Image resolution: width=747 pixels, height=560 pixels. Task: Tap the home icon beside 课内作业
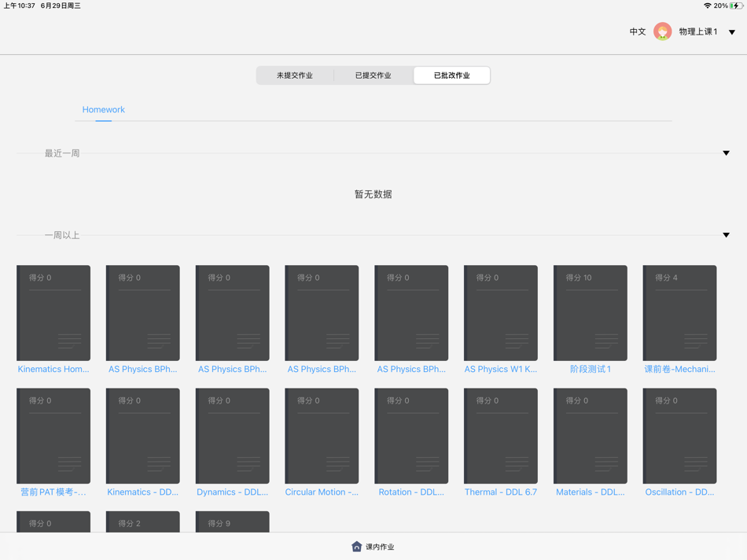(x=356, y=546)
